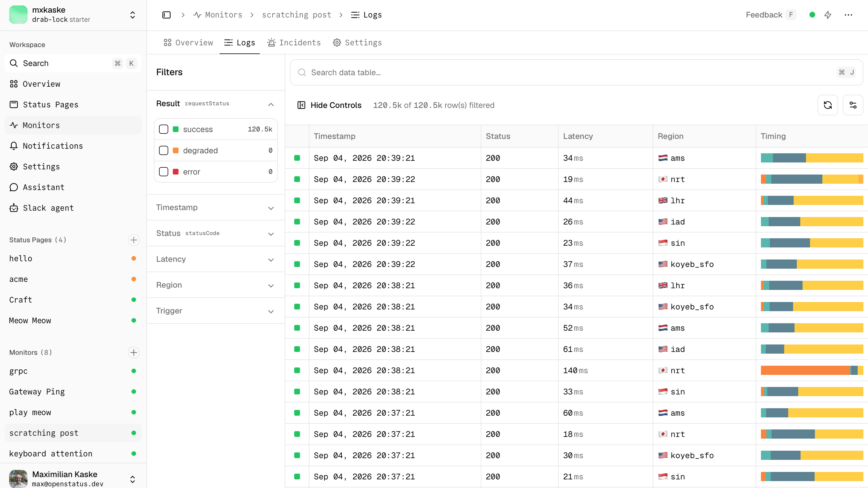Expand the Timestamp filter section
The width and height of the screenshot is (868, 488).
(x=215, y=208)
